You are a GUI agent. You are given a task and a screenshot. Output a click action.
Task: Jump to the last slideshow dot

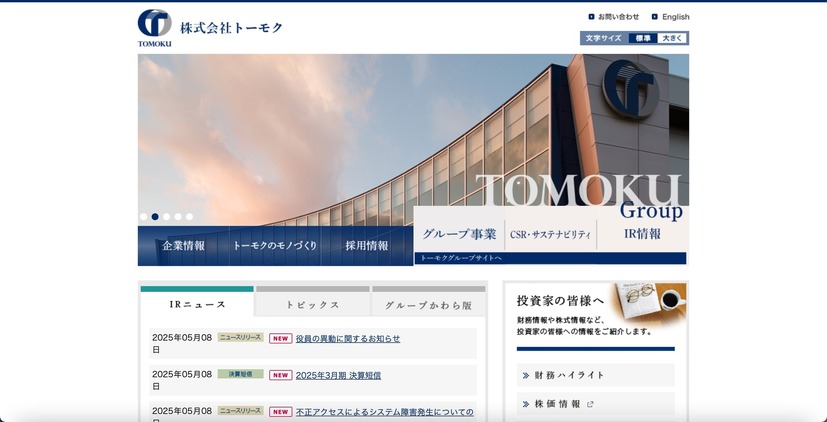[x=189, y=216]
